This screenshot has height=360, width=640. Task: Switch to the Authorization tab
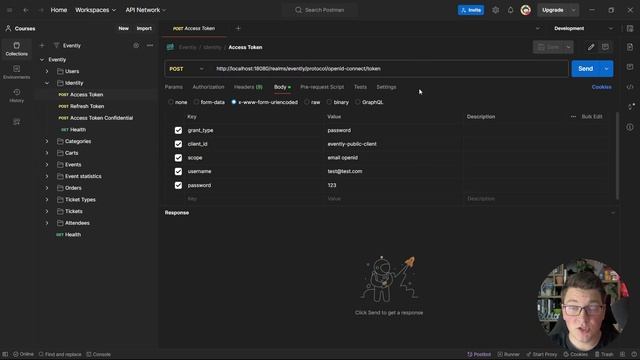click(208, 87)
